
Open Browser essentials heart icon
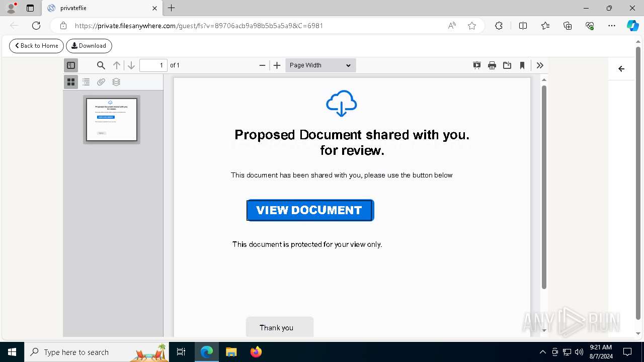590,26
